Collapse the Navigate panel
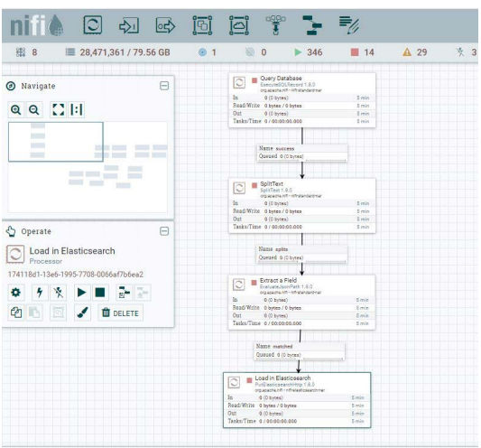Image resolution: width=481 pixels, height=448 pixels. pyautogui.click(x=164, y=86)
